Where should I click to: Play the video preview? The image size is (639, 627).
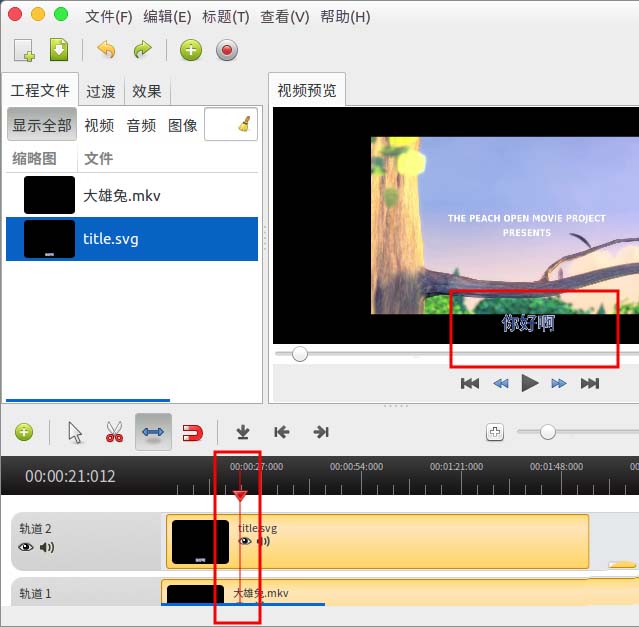530,383
